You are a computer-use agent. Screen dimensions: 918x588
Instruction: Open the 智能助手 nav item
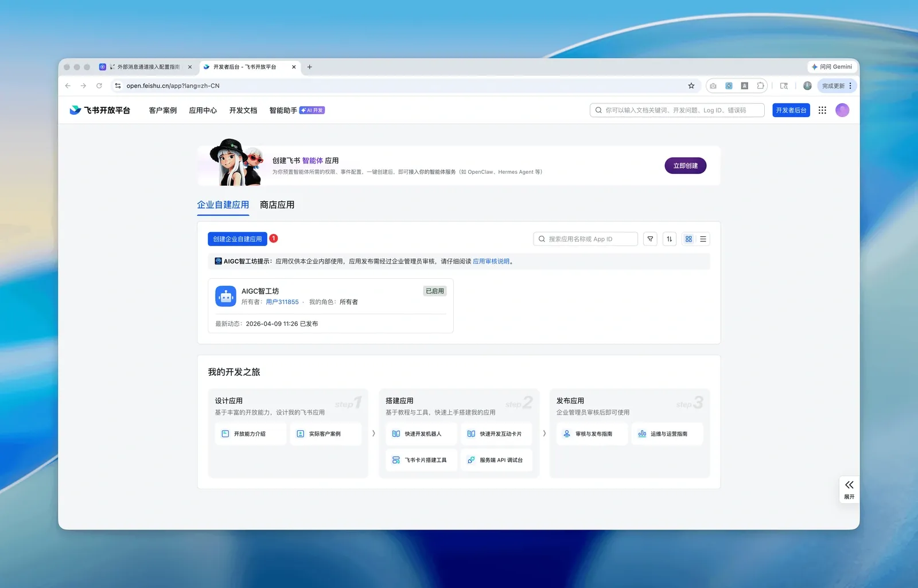click(x=283, y=110)
